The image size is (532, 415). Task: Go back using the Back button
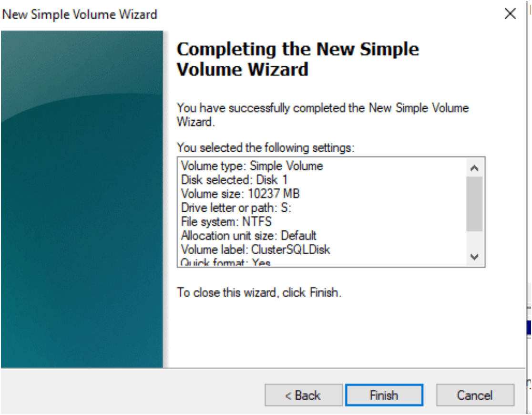point(303,395)
